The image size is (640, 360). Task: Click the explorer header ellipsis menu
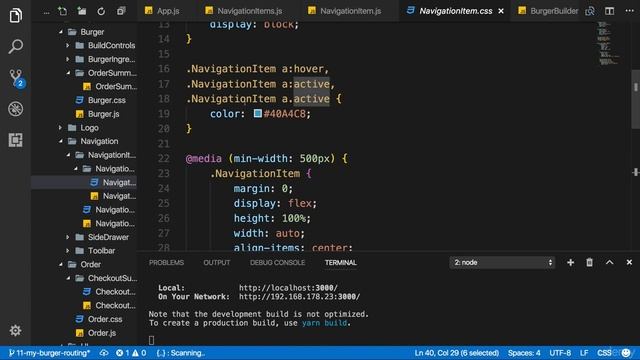pos(47,12)
